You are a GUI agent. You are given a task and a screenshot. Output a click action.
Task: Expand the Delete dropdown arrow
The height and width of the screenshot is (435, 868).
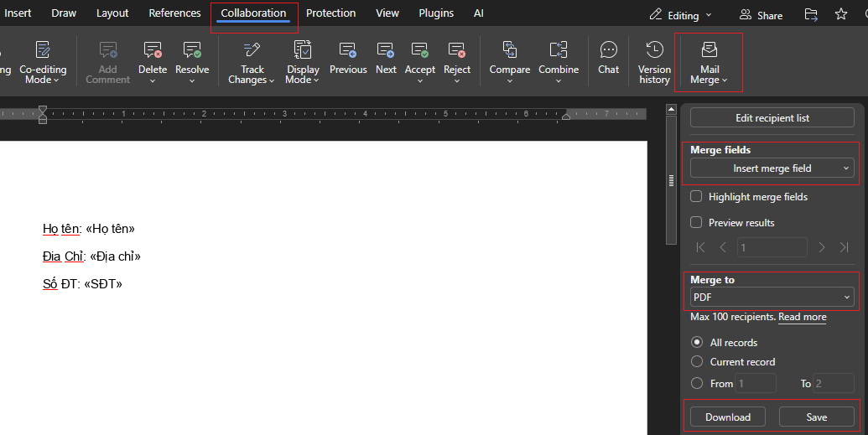153,80
